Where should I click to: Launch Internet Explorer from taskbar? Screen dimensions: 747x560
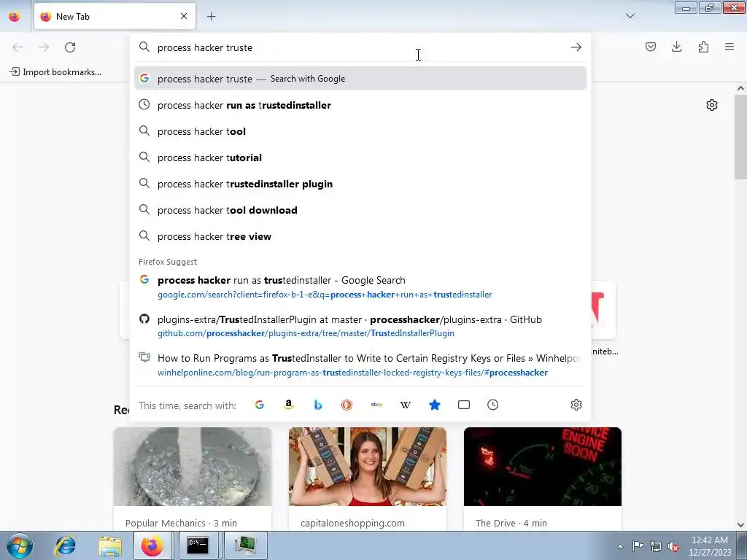point(65,545)
